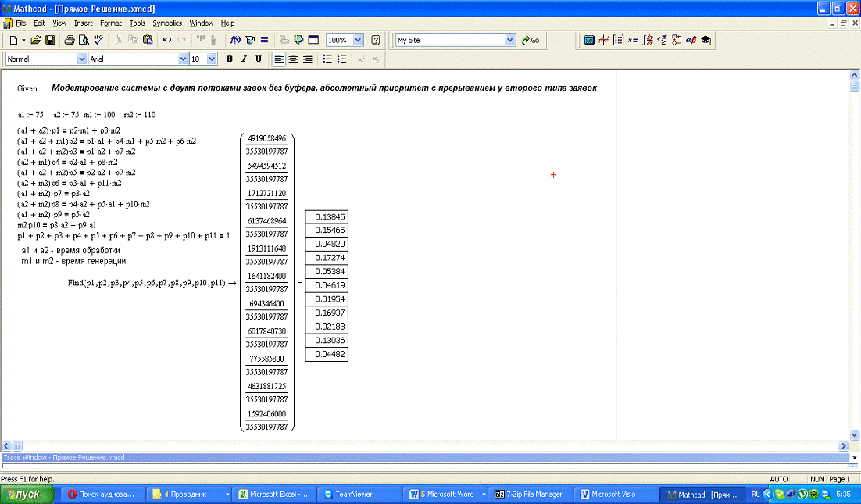Screen dimensions: 861x504
Task: Toggle Bold formatting
Action: tap(230, 59)
